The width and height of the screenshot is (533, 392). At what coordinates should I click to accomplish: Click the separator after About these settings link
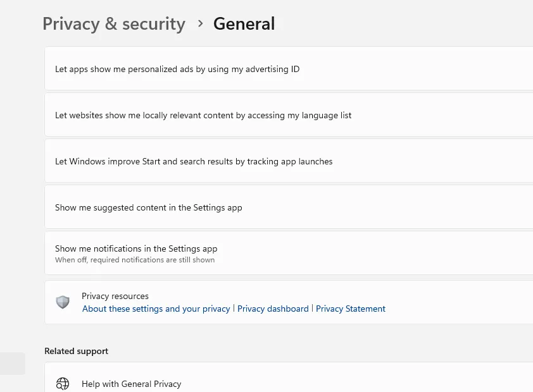point(234,309)
